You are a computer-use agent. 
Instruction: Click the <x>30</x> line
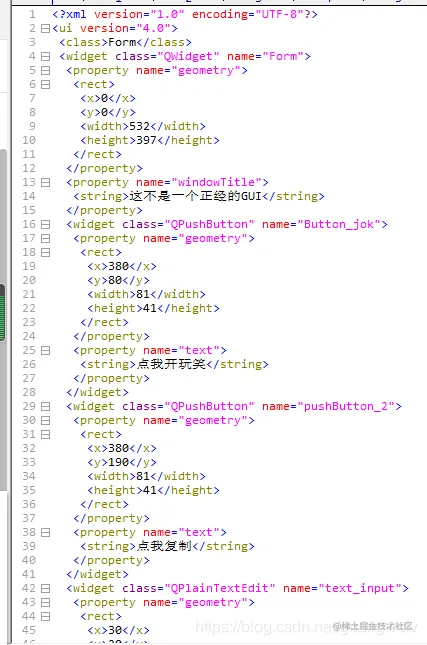click(118, 630)
